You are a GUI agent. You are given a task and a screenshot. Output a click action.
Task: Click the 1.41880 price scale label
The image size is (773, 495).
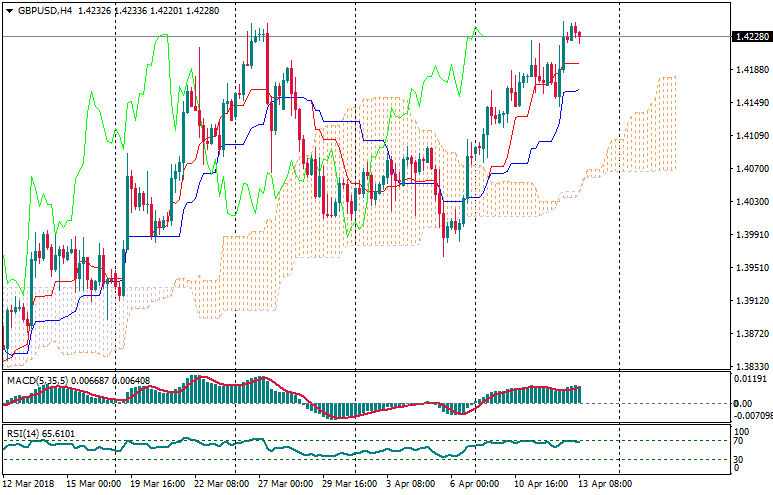(751, 70)
